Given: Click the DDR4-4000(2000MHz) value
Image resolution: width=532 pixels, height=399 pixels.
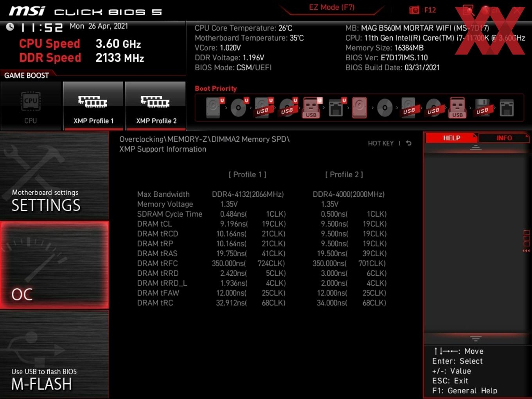Looking at the screenshot, I should coord(349,194).
